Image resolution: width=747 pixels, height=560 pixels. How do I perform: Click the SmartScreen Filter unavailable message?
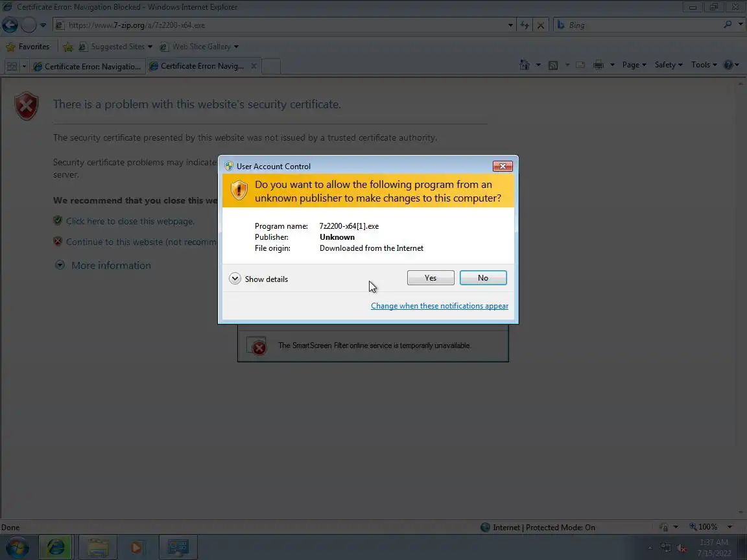374,345
